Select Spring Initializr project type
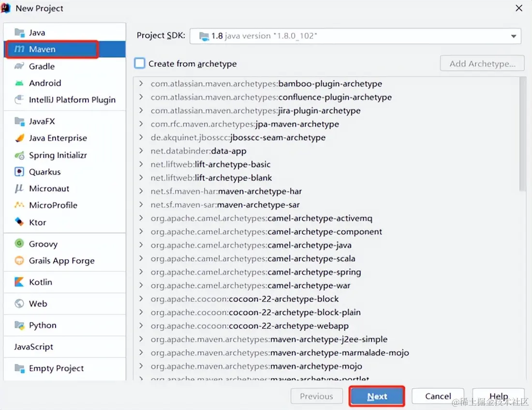Viewport: 532px width, 410px height. 64,155
